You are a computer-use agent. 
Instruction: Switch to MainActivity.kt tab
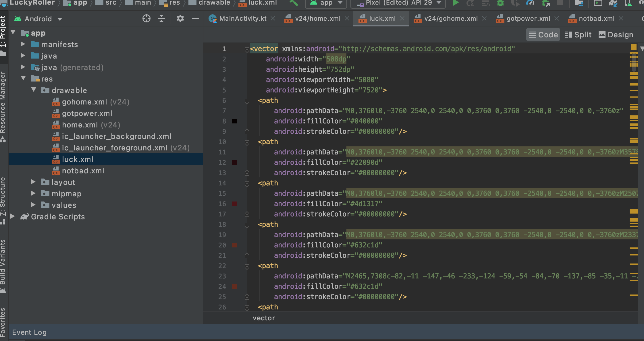(x=242, y=19)
